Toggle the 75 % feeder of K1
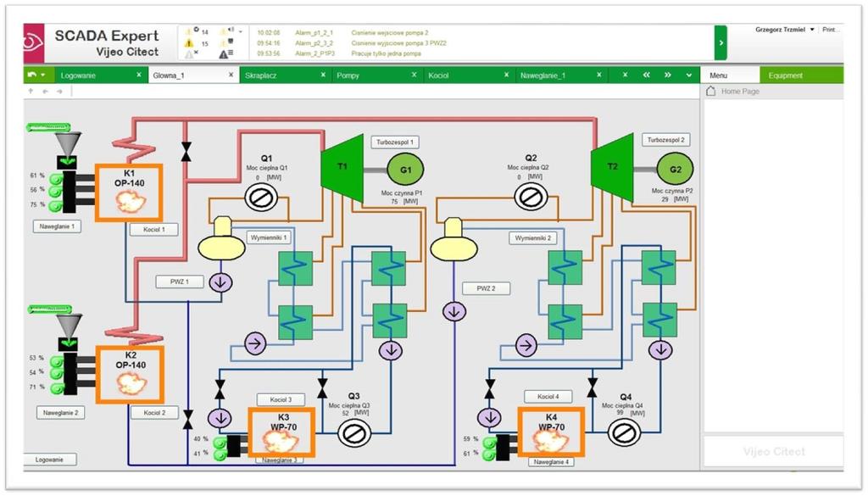This screenshot has width=868, height=496. coord(55,206)
